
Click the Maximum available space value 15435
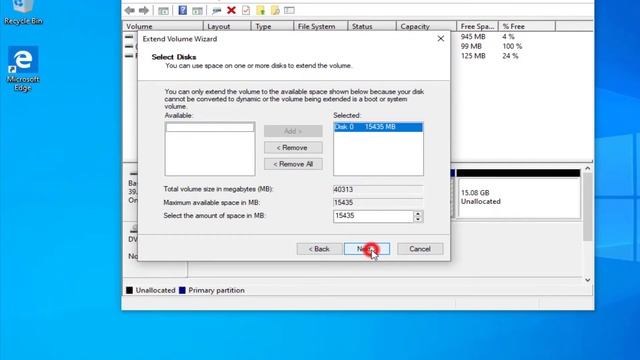pos(378,202)
